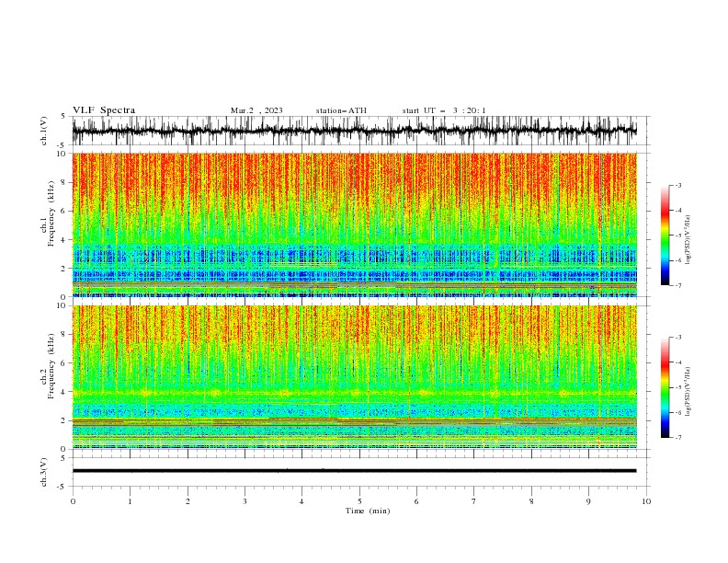
Task: Click the "-3" label on ch.1 colorbar
Action: [x=678, y=185]
